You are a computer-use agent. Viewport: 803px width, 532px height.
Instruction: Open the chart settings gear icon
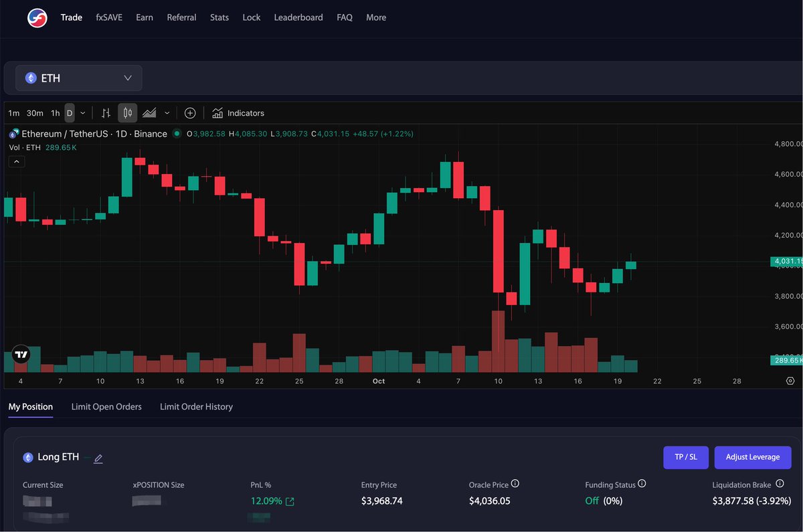point(790,381)
